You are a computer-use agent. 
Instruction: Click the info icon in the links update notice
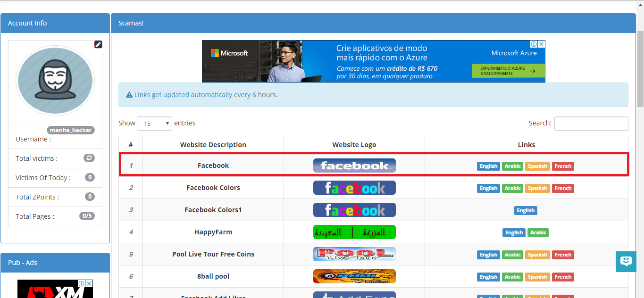tap(129, 94)
